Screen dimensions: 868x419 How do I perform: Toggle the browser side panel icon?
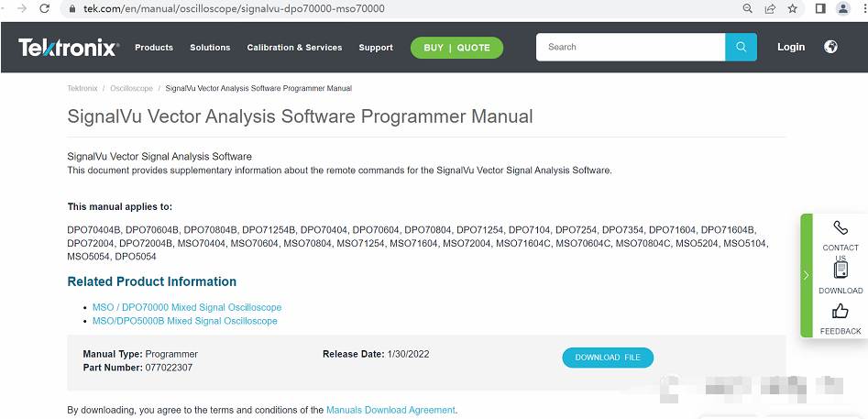[x=819, y=8]
